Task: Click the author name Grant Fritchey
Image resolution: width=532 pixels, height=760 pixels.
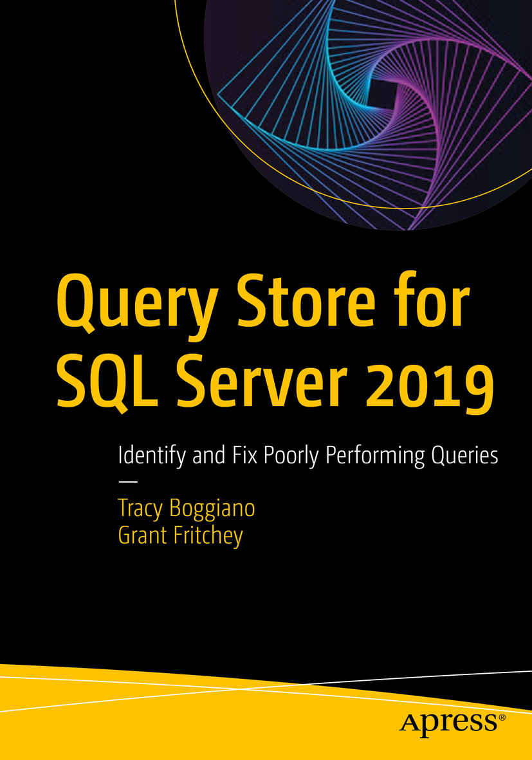Action: (x=180, y=535)
